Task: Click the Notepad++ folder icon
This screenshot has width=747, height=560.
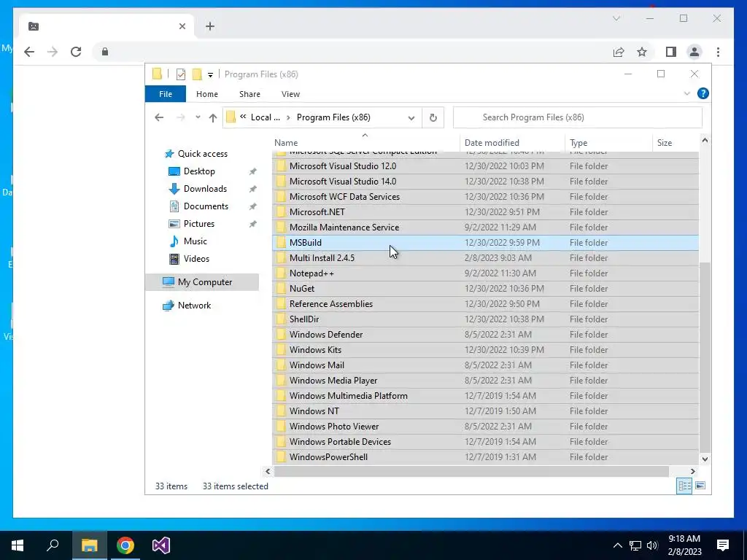Action: (x=281, y=273)
